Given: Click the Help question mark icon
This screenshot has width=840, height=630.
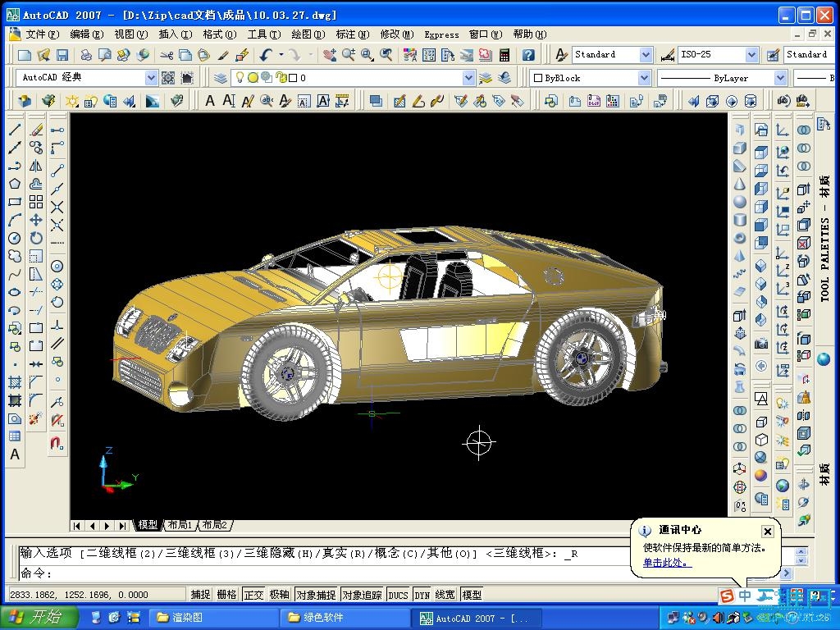Looking at the screenshot, I should pos(528,55).
